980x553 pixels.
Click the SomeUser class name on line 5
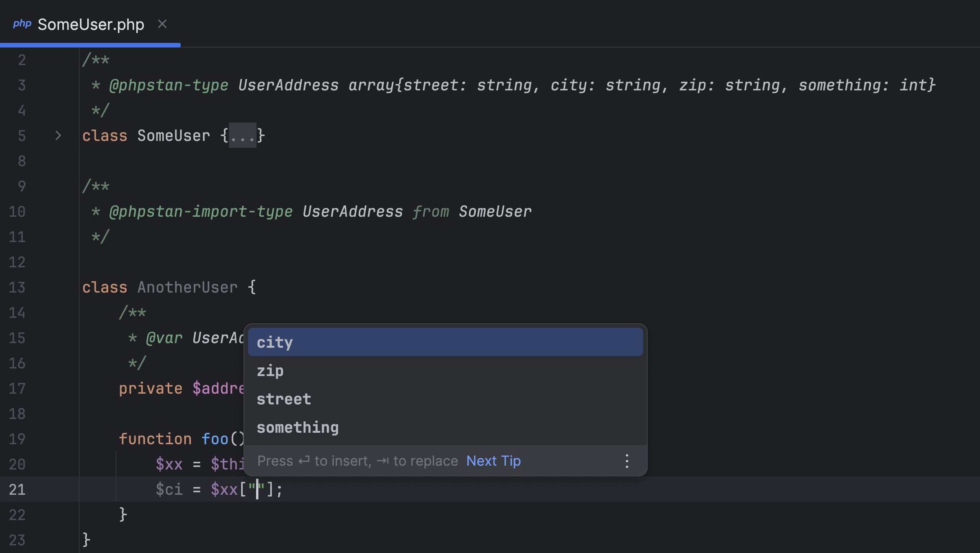coord(173,136)
